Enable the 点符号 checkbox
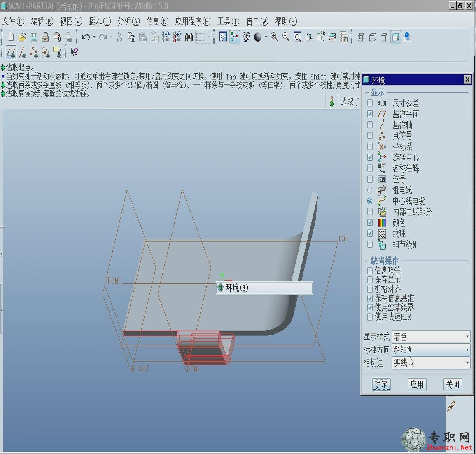 pos(370,136)
